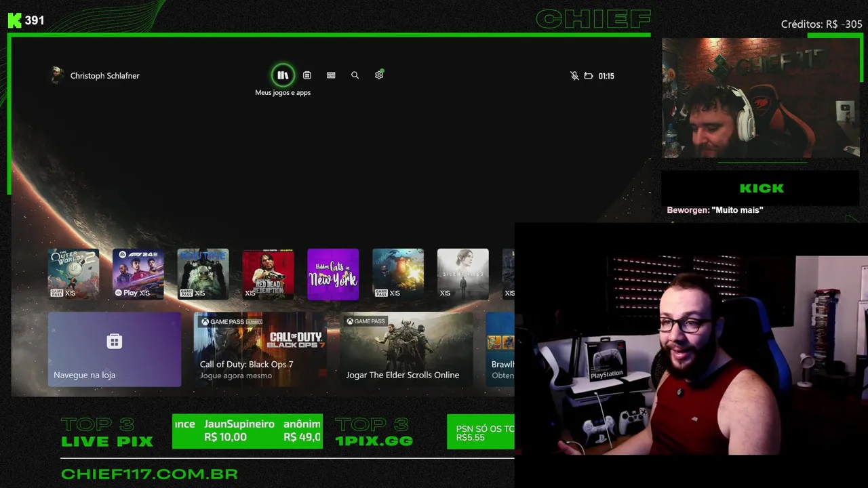Click Beworgen's chat message "Muito mais"
This screenshot has height=488, width=868.
coord(715,210)
